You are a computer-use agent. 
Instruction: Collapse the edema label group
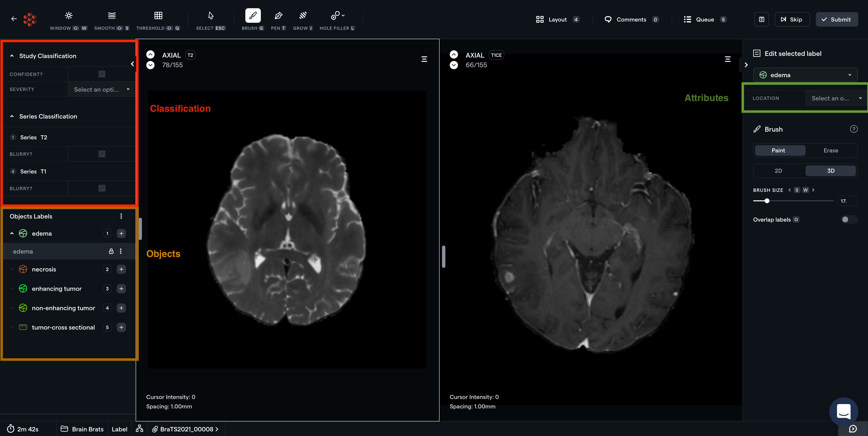(12, 233)
